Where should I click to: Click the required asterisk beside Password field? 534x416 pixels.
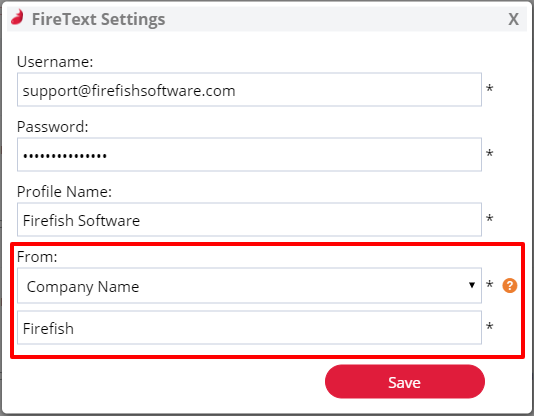click(x=490, y=153)
